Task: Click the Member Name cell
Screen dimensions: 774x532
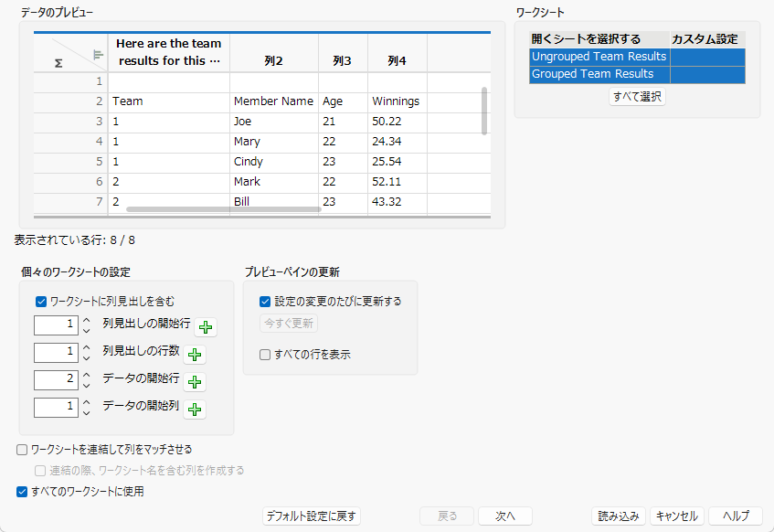Action: (x=273, y=101)
